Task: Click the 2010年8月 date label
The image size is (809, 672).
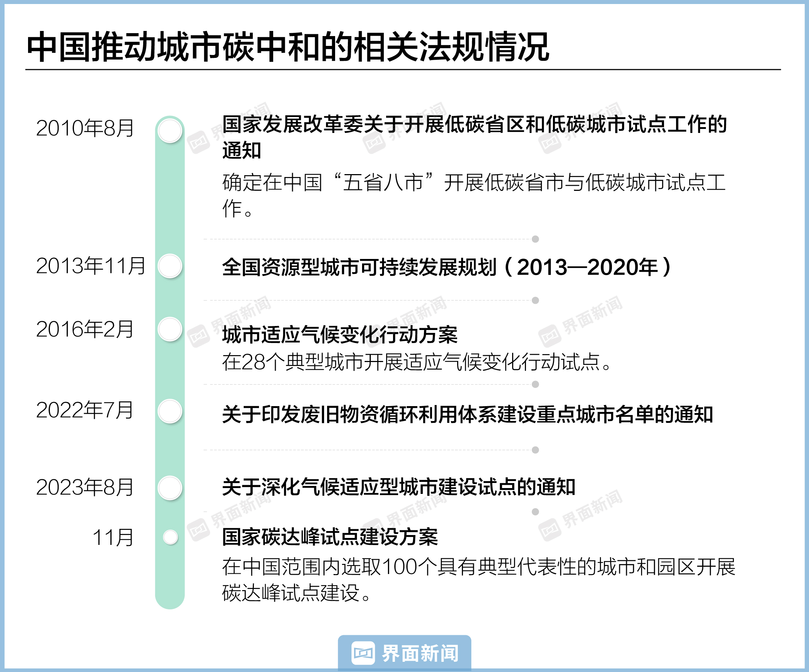Action: 85,128
